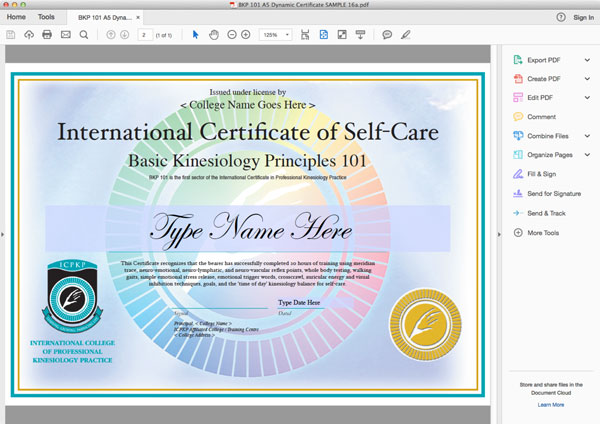Expand the left navigation pane arrow
Image resolution: width=600 pixels, height=424 pixels.
pyautogui.click(x=3, y=234)
